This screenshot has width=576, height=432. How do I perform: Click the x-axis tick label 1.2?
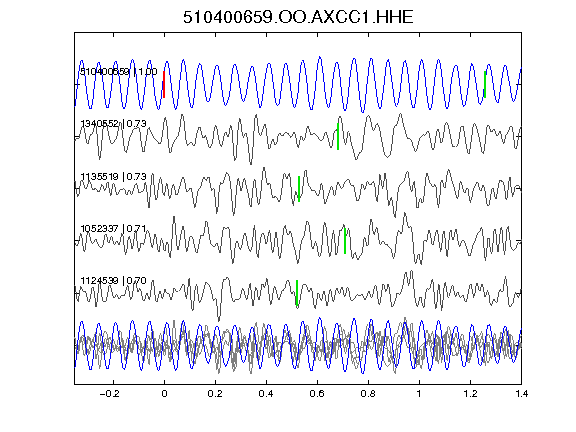pos(470,394)
